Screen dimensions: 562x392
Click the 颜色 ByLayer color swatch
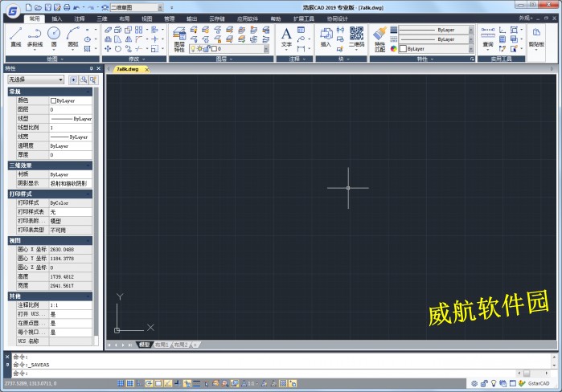click(54, 100)
